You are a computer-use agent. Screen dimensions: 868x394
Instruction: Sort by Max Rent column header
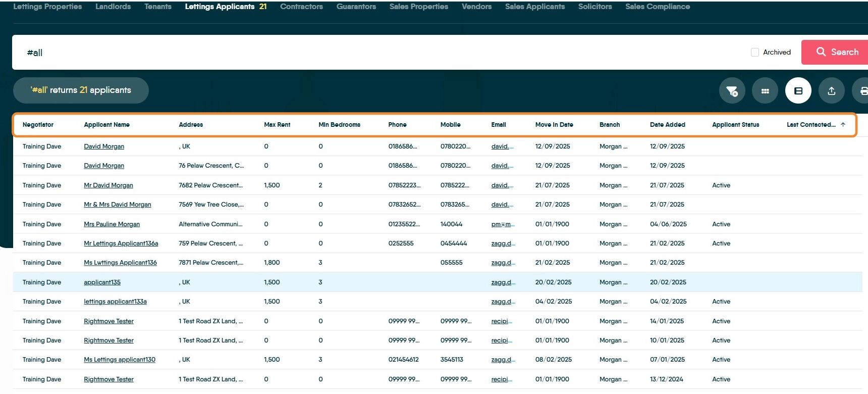[x=277, y=125]
